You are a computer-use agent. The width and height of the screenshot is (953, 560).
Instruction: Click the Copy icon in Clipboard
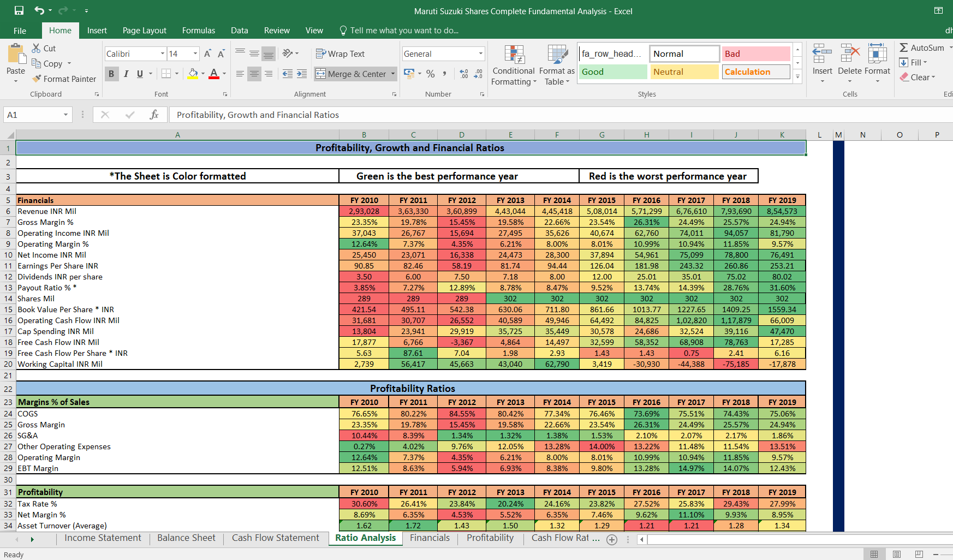[37, 63]
